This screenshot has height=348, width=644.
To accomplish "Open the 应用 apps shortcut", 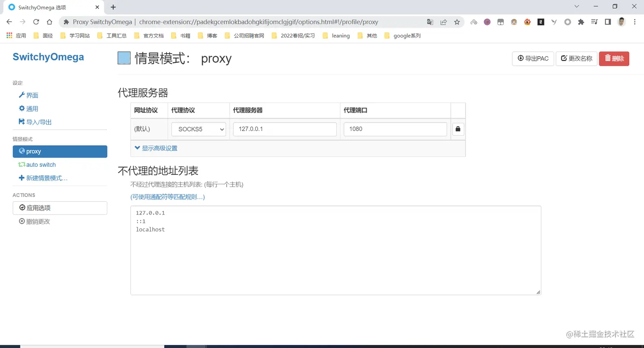I will 16,36.
